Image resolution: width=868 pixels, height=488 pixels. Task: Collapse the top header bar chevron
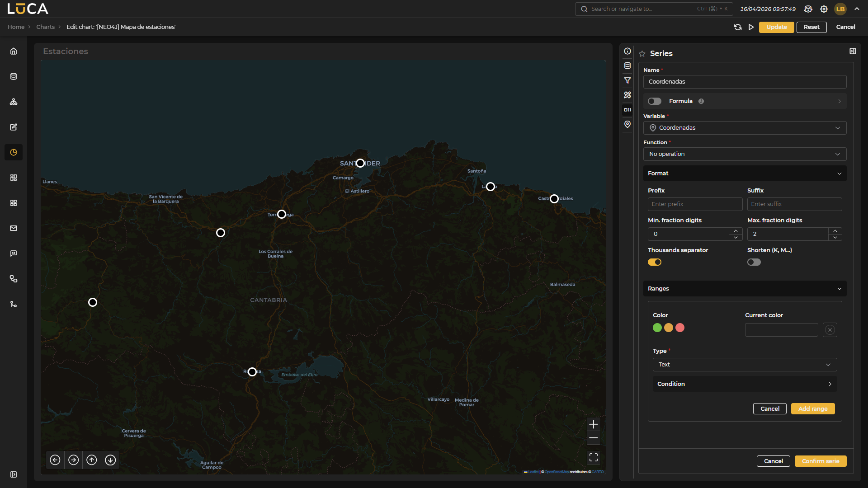coord(857,9)
